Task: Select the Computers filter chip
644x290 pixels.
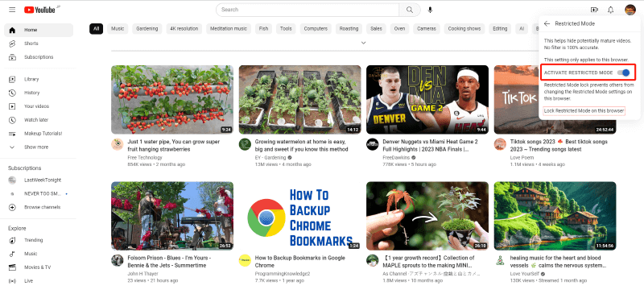Action: tap(316, 29)
